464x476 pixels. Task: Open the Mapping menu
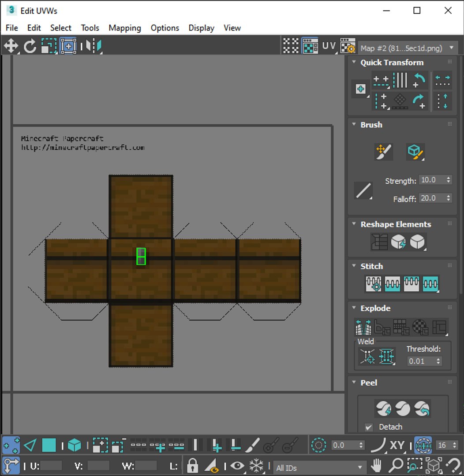tap(125, 28)
